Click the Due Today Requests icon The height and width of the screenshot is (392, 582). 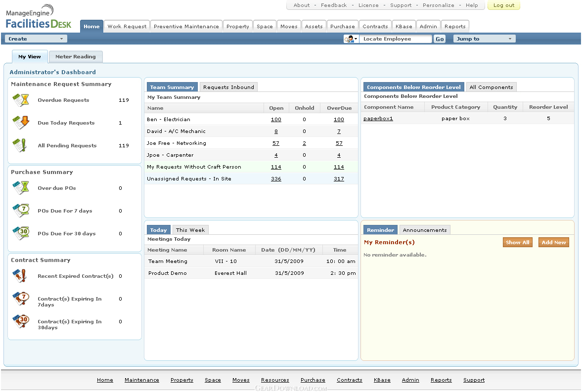21,123
